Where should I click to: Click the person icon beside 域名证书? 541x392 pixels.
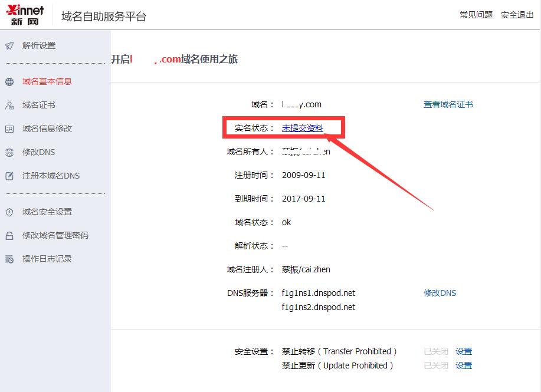9,105
